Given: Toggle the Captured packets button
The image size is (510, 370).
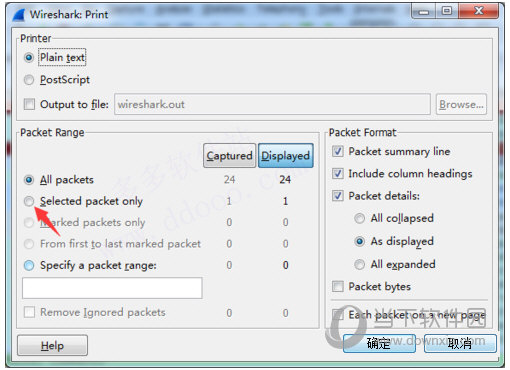Looking at the screenshot, I should [x=229, y=156].
